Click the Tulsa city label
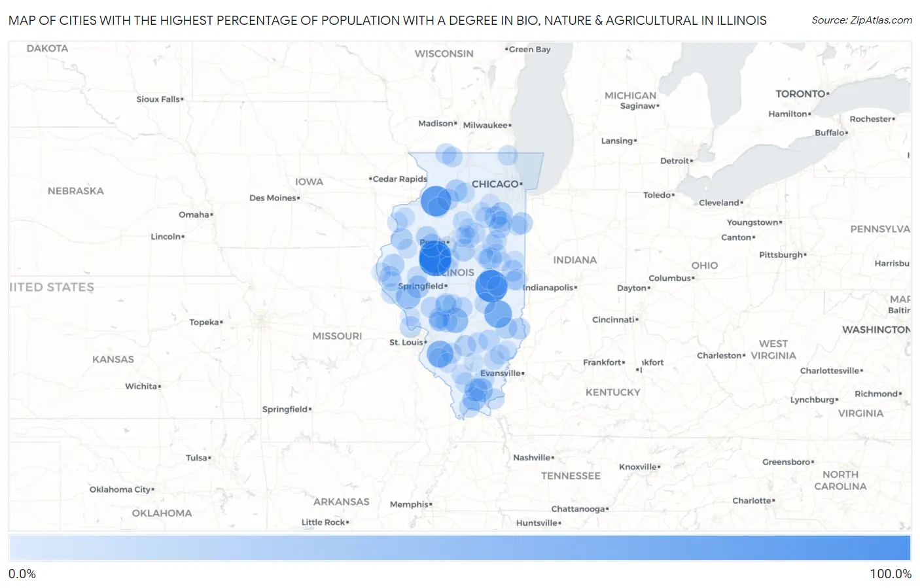Image resolution: width=920 pixels, height=588 pixels. point(197,458)
